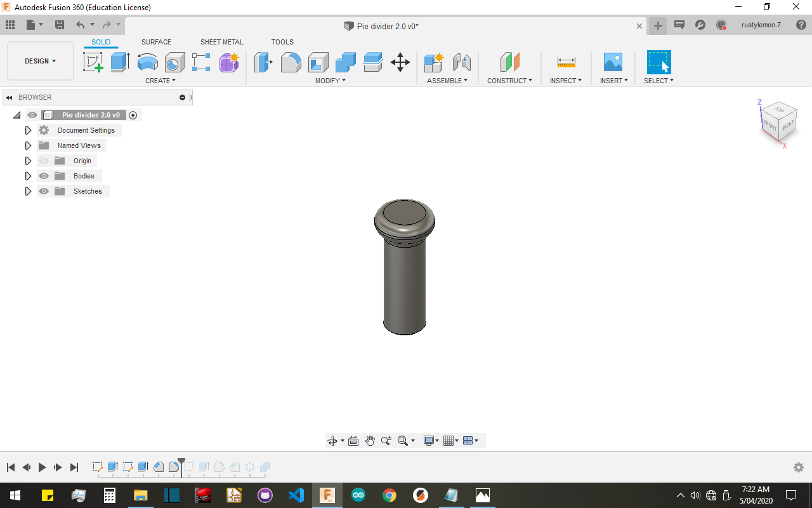
Task: Open rustylemon.7 account menu
Action: 761,25
